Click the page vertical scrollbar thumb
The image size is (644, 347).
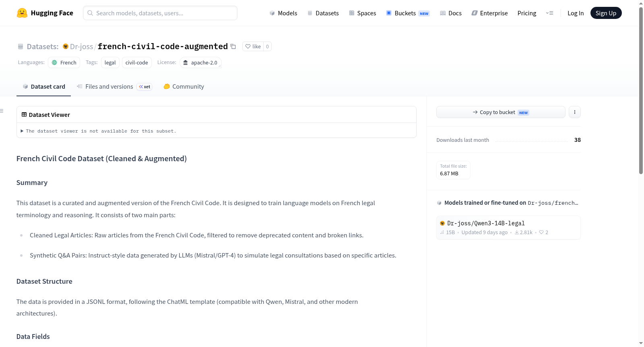641,91
